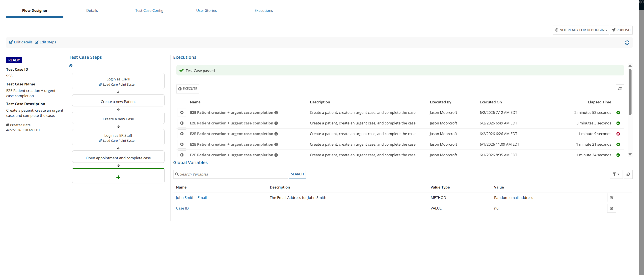
Task: Click the Search button for variables
Action: 297,174
